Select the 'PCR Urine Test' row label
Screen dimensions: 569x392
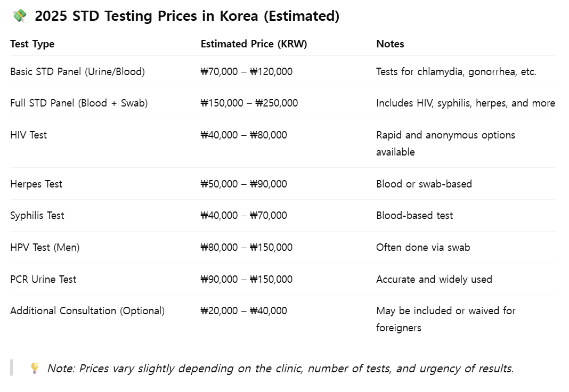pos(43,279)
